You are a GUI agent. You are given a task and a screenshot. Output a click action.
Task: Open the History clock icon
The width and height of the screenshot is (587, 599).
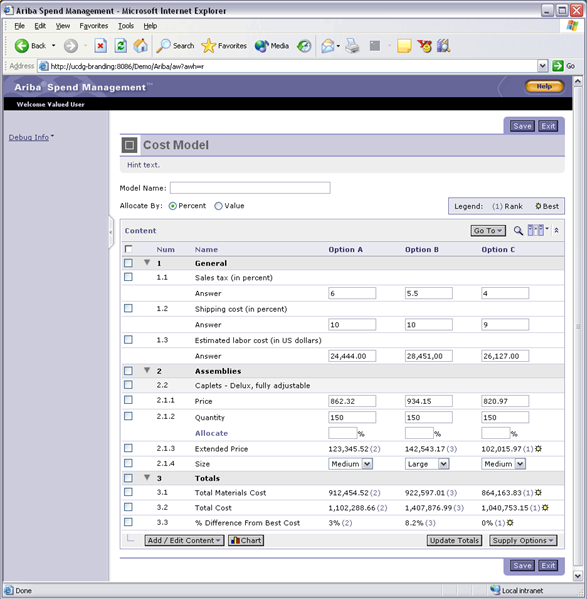[x=304, y=46]
